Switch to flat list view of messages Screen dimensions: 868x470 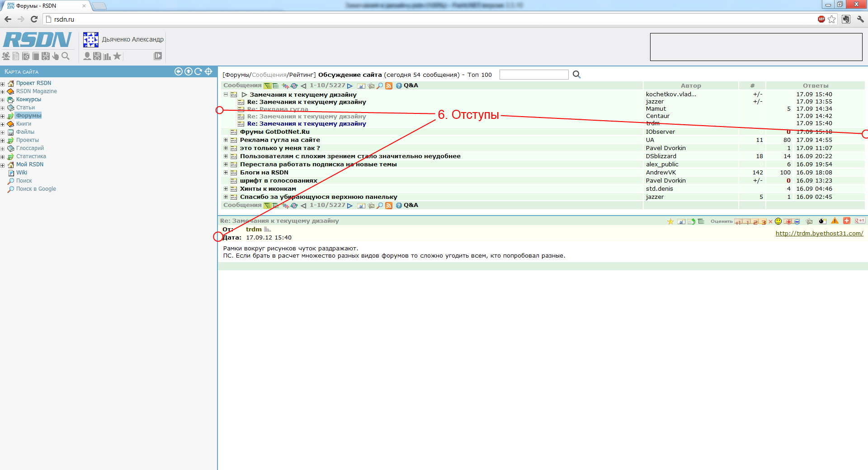(275, 86)
